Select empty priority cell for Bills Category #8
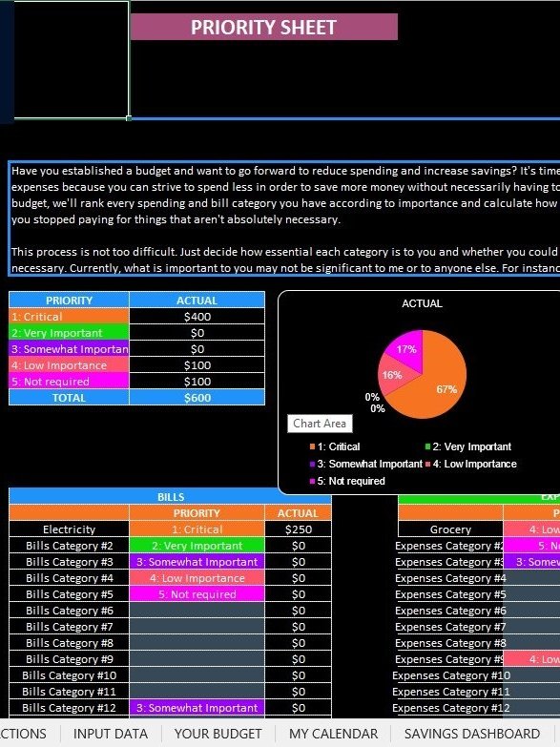 [197, 643]
